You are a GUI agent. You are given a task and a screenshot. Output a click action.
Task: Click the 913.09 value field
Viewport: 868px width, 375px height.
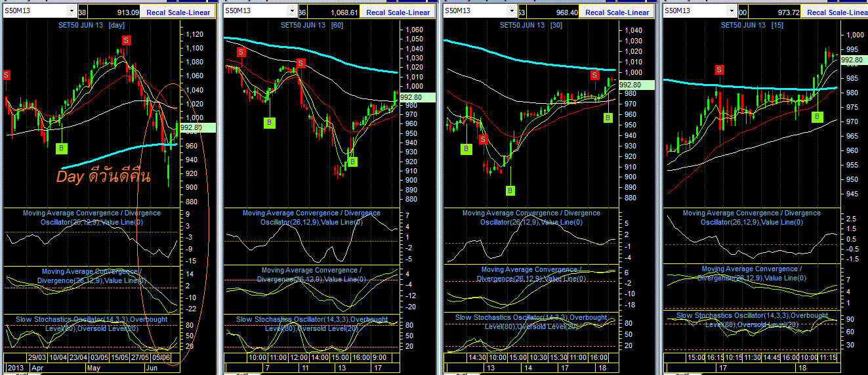click(x=115, y=12)
